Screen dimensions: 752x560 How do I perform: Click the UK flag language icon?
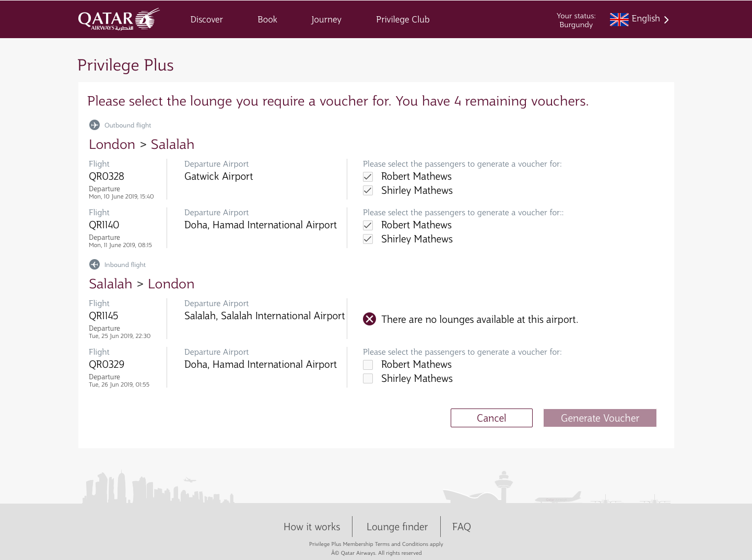tap(619, 19)
